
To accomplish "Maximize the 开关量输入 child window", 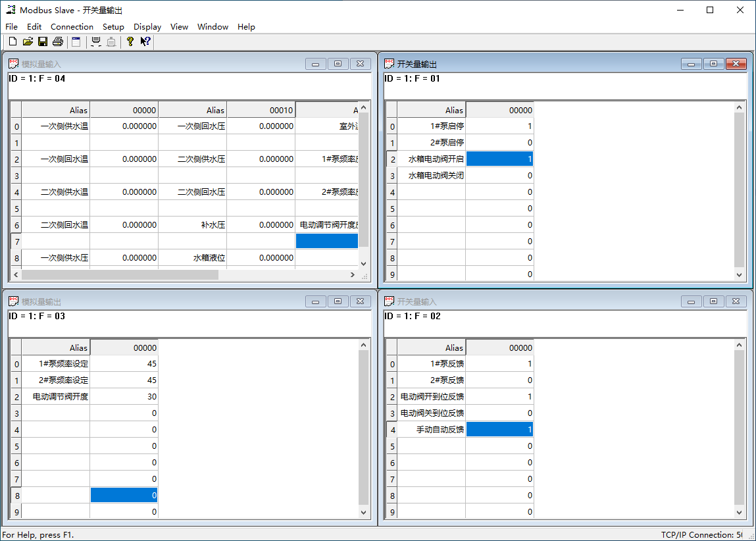I will [x=714, y=301].
